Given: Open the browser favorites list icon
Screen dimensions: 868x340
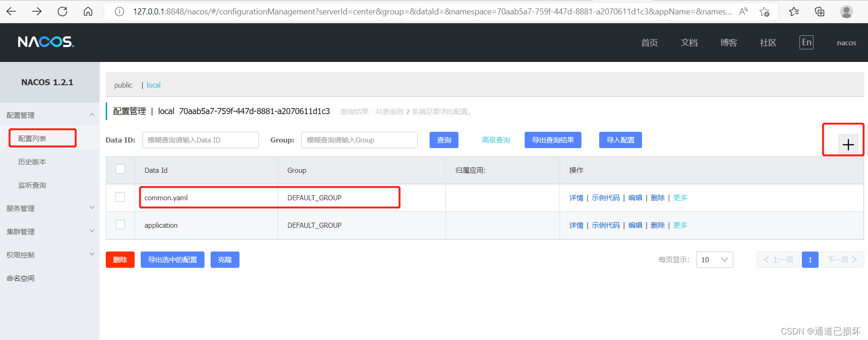Looking at the screenshot, I should click(x=794, y=12).
